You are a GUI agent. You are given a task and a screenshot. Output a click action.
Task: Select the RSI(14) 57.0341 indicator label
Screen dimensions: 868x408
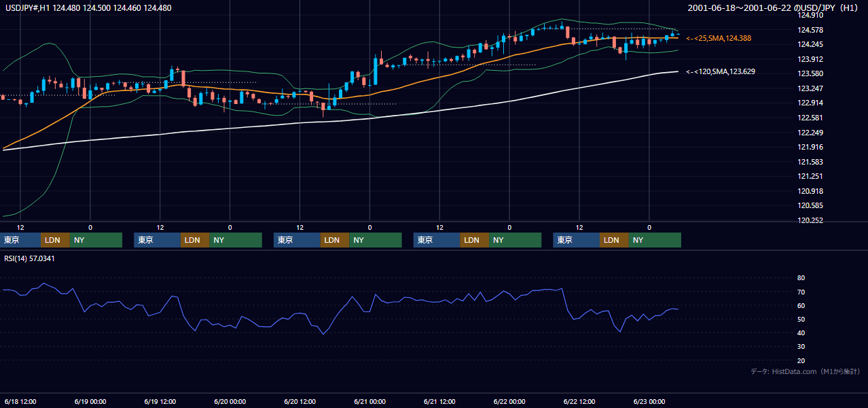point(29,258)
